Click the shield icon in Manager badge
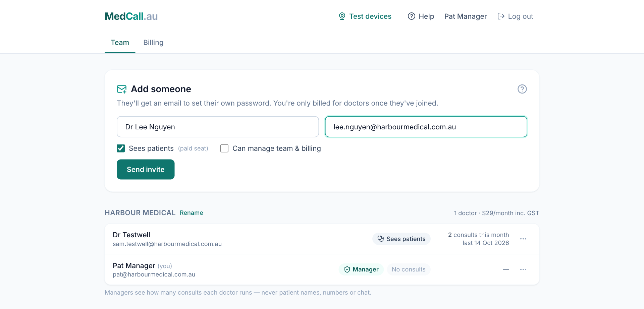 tap(347, 269)
